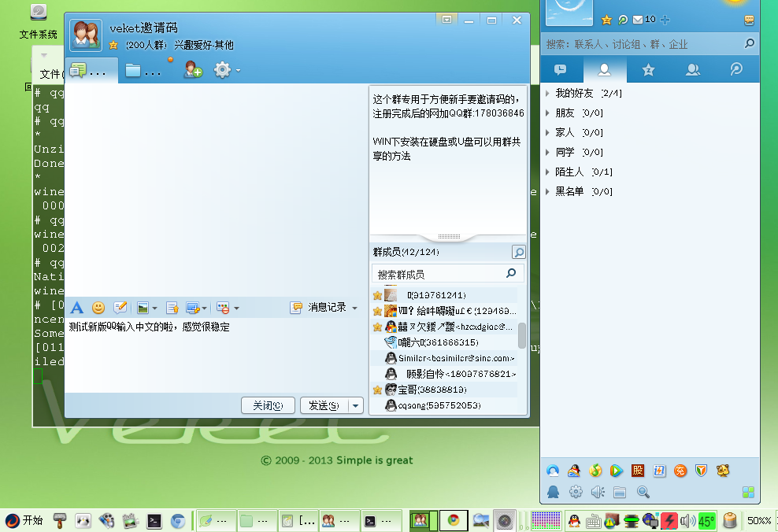Open the PC Manager shield icon
Screen dimensions: 778x532
[701, 471]
